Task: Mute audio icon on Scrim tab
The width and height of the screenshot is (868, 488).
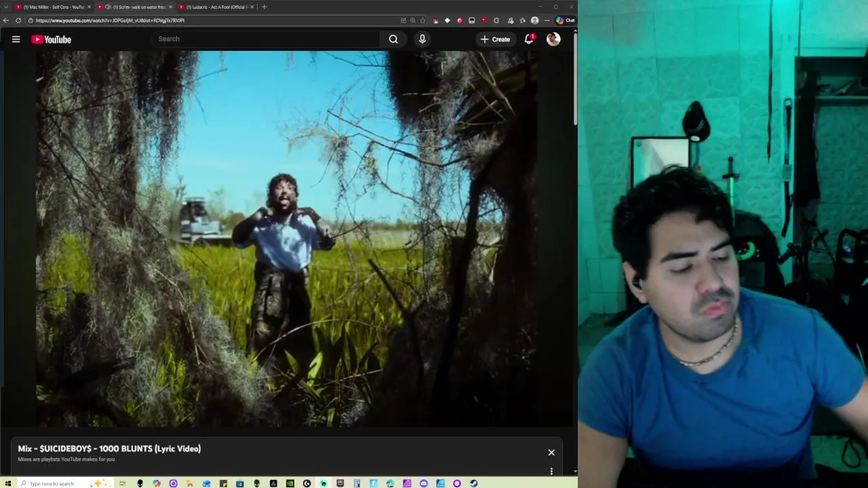Action: coord(108,7)
